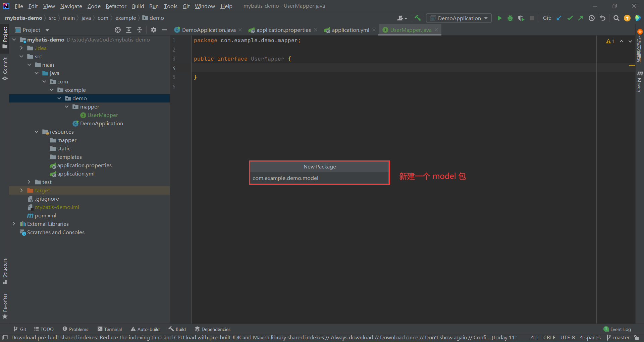The height and width of the screenshot is (342, 644).
Task: Collapse the resources folder chevron
Action: click(37, 132)
